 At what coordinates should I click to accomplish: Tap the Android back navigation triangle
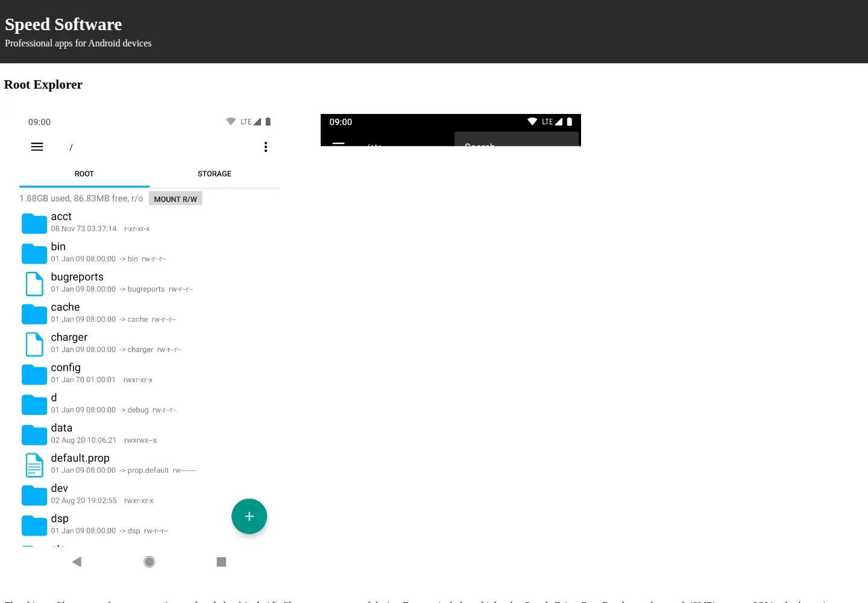click(77, 562)
